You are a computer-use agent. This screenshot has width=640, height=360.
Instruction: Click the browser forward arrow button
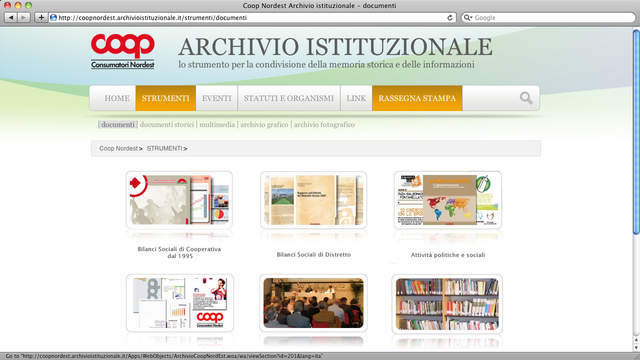(x=24, y=18)
